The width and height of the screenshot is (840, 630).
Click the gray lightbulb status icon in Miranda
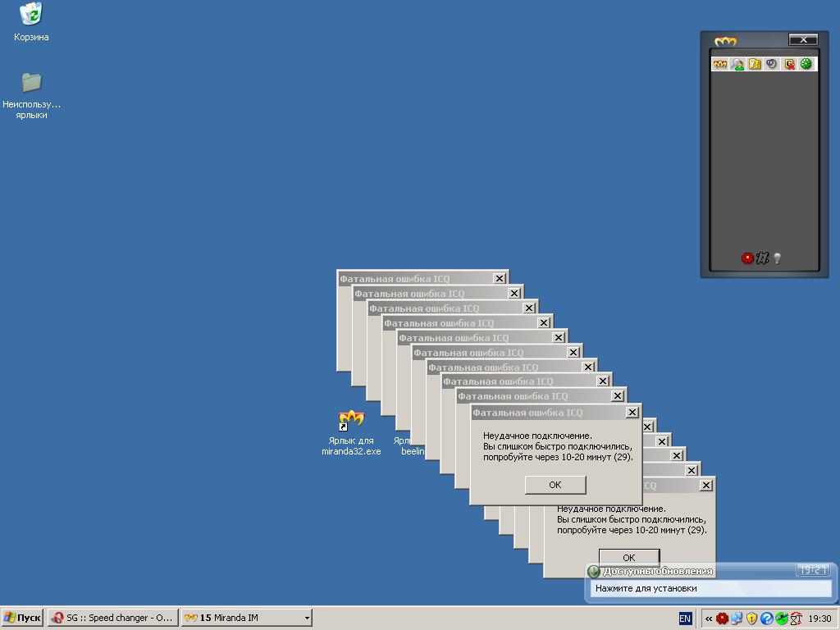[778, 258]
